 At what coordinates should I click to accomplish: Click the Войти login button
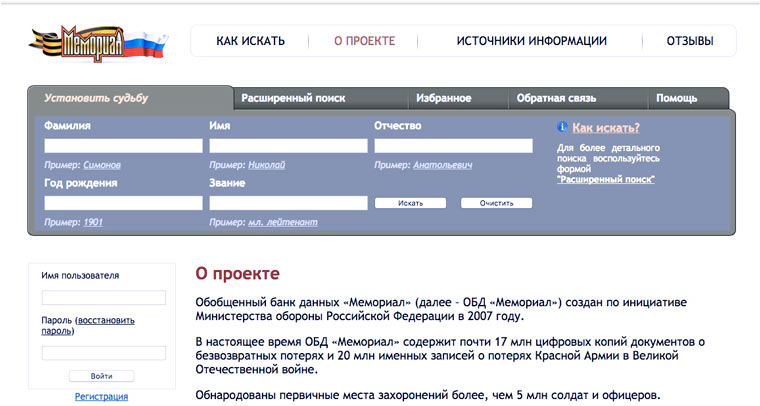click(x=101, y=376)
